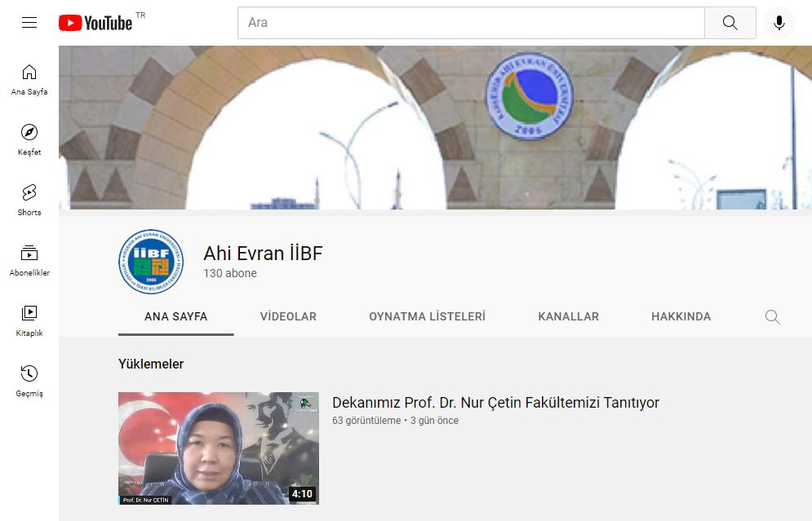
Task: Click the Ahi Evran İİBF channel name
Action: click(x=263, y=254)
